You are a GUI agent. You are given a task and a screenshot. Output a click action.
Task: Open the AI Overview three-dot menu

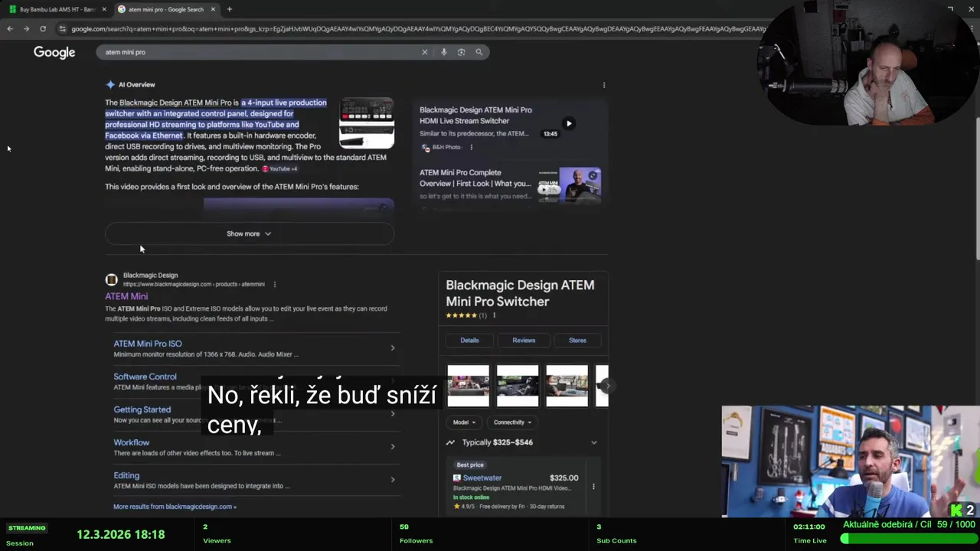coord(603,85)
